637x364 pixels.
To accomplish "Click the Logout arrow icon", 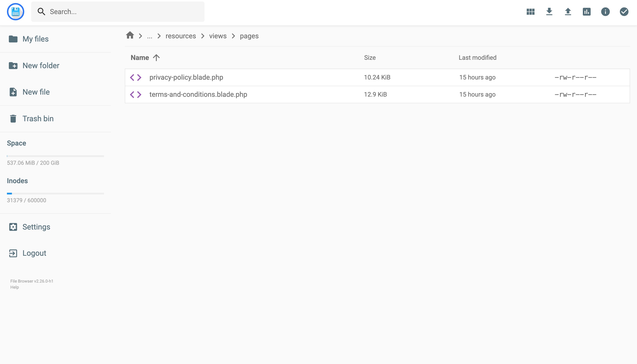I will pyautogui.click(x=13, y=253).
